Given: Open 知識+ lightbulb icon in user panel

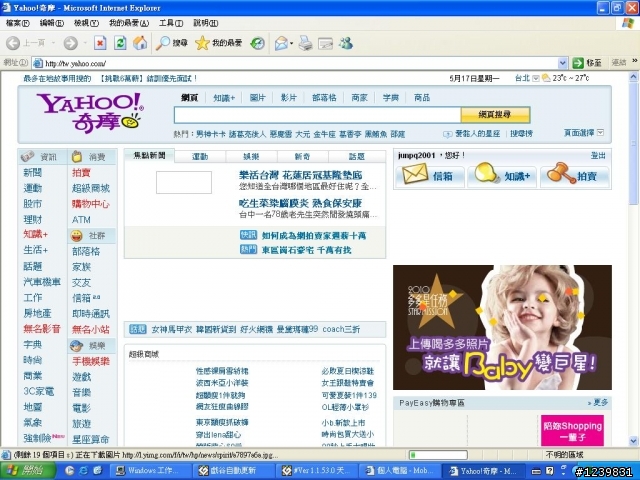Looking at the screenshot, I should pyautogui.click(x=487, y=174).
